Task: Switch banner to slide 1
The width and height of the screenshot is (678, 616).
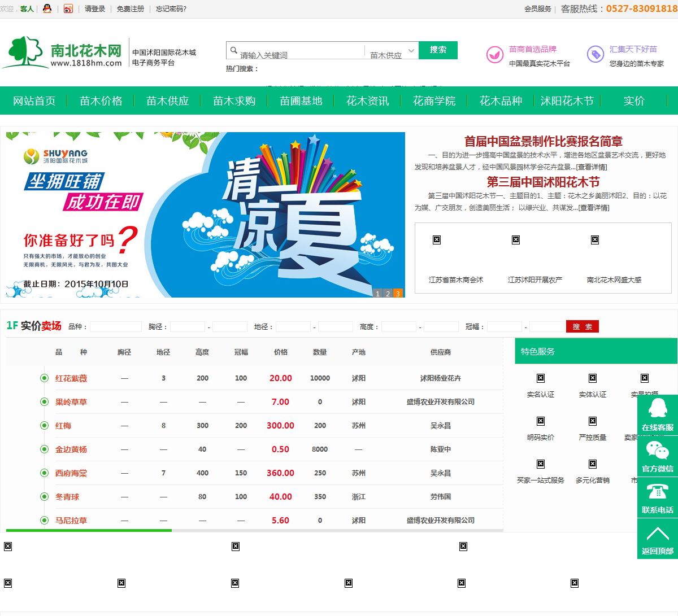Action: (378, 294)
